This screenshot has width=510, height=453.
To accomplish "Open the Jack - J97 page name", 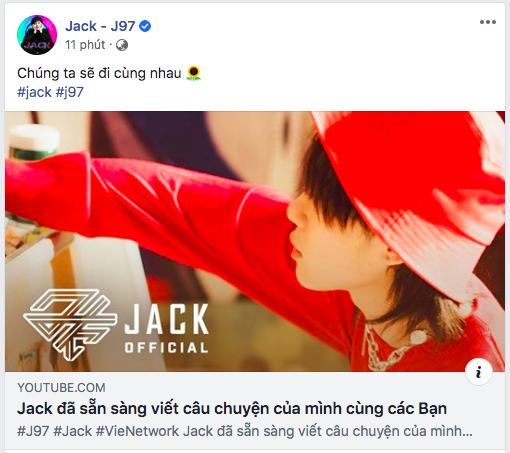I will click(100, 26).
